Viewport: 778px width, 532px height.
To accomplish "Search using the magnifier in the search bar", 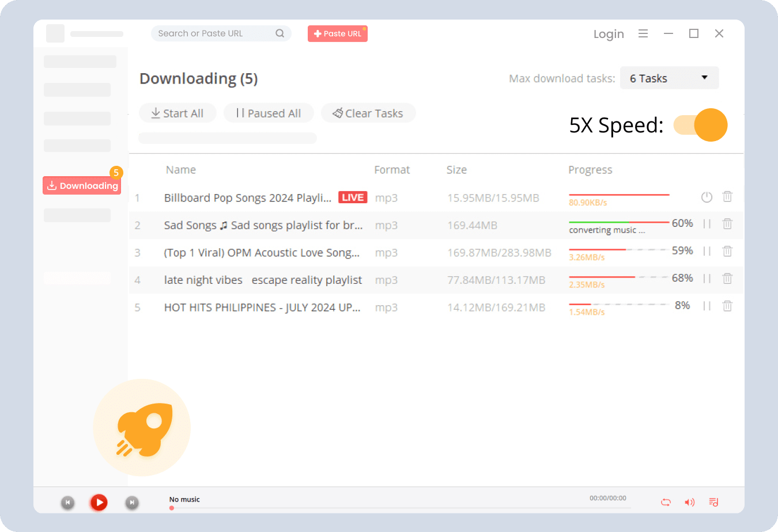I will click(280, 33).
